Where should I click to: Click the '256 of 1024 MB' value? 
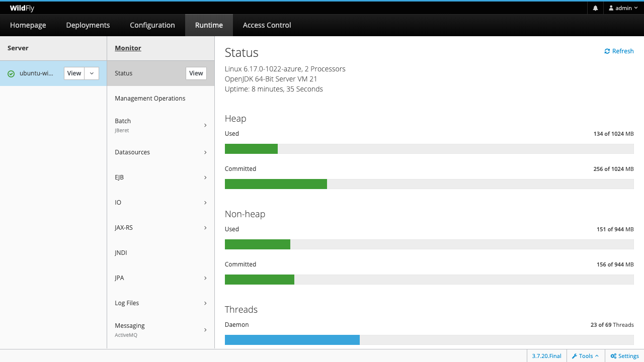pyautogui.click(x=613, y=169)
